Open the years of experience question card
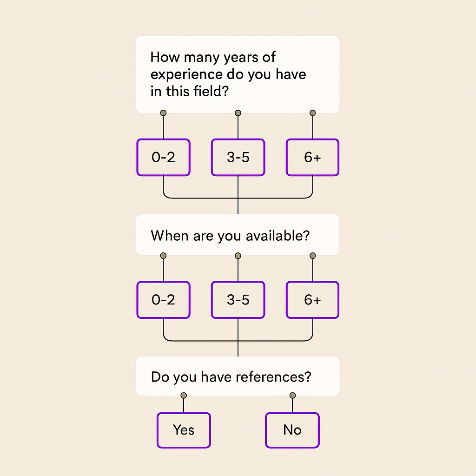This screenshot has width=476, height=476. click(x=238, y=74)
